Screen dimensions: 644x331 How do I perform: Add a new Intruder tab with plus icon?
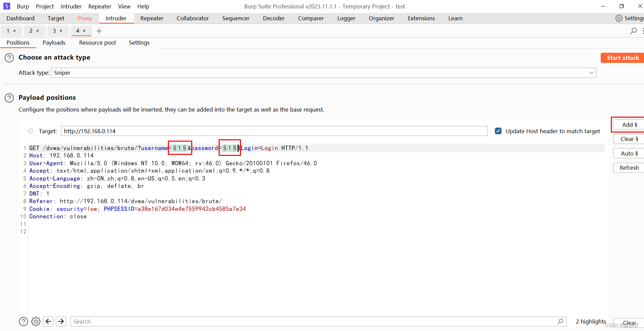tap(99, 31)
